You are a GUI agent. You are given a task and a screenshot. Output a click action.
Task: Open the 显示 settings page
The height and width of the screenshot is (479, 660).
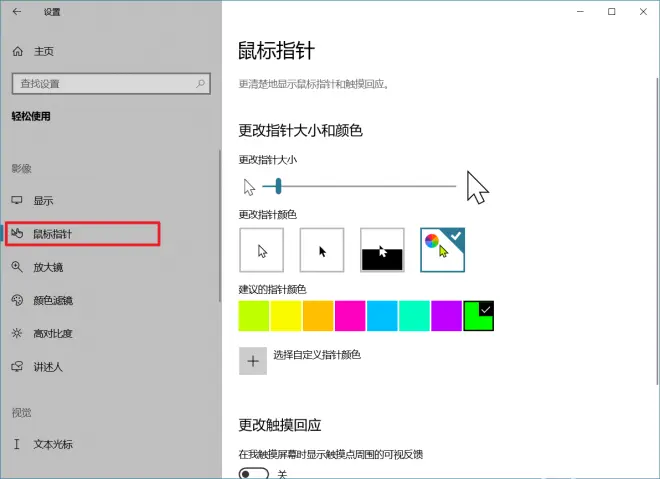pos(43,200)
